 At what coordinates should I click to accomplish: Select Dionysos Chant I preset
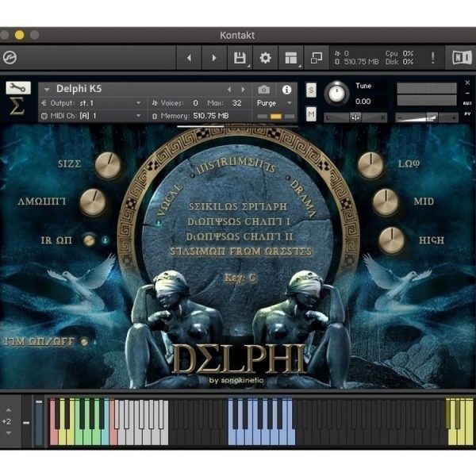point(239,221)
